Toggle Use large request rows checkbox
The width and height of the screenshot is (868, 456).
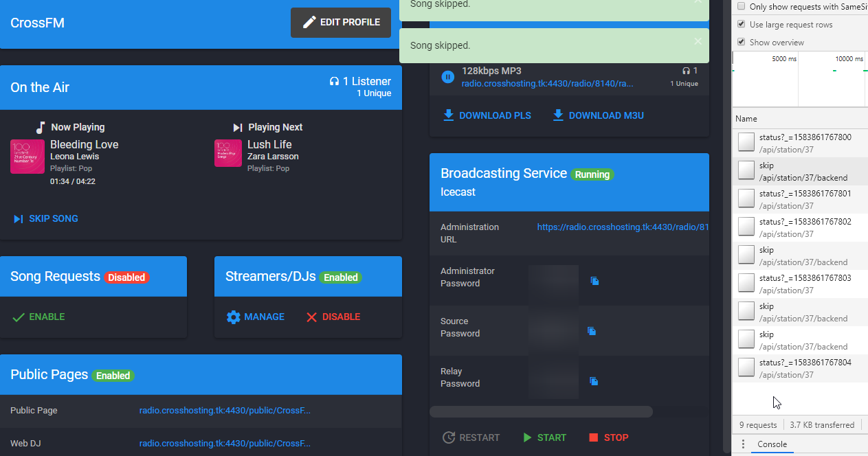pyautogui.click(x=741, y=24)
